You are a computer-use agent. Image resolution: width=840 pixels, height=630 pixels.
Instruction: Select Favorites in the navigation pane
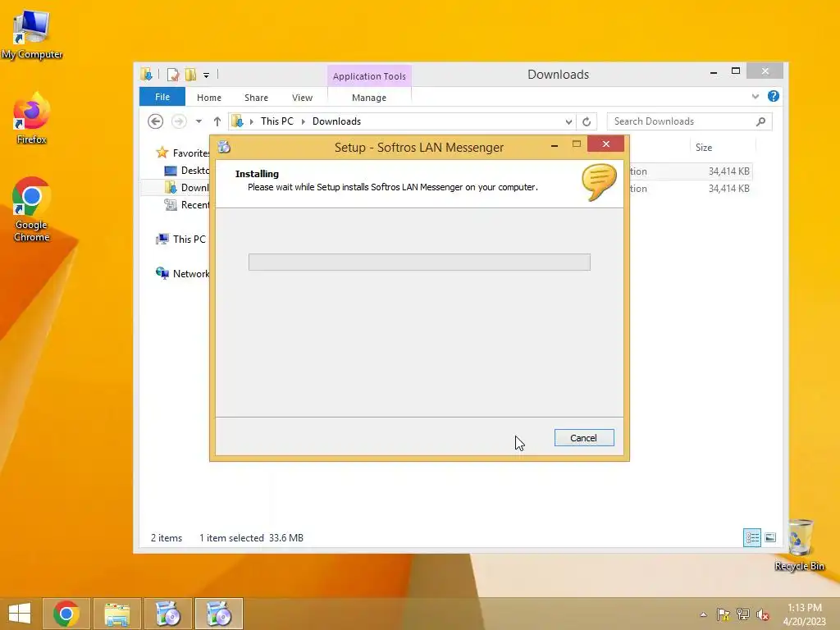pyautogui.click(x=183, y=153)
